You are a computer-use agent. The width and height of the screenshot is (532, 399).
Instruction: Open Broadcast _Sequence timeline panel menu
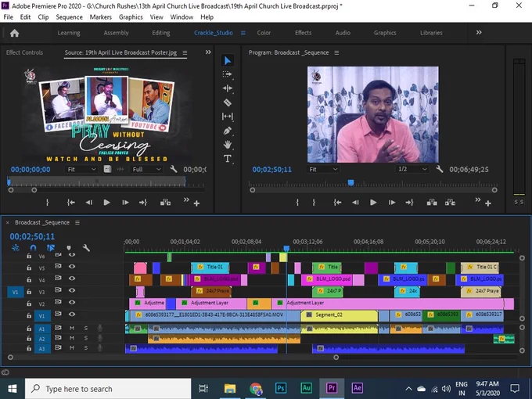77,222
